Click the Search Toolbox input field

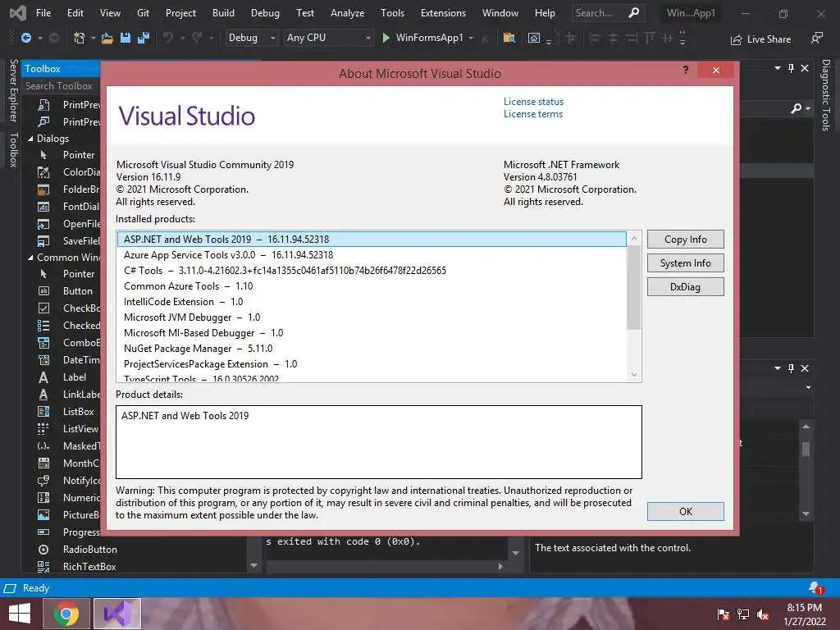coord(62,86)
